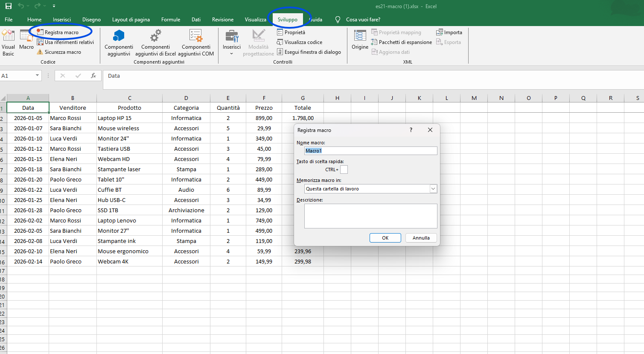Click price cell 749,00
This screenshot has height=354, width=644.
tap(264, 221)
